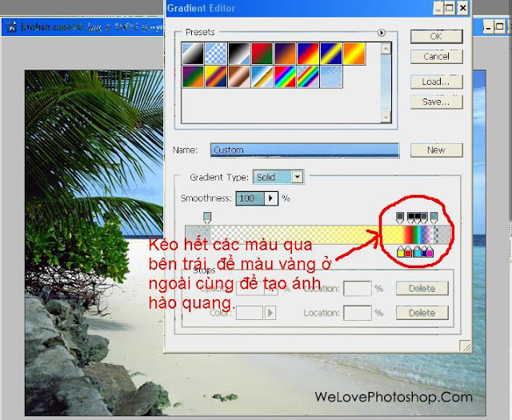Click the gradient bar in the yellow area

391,234
